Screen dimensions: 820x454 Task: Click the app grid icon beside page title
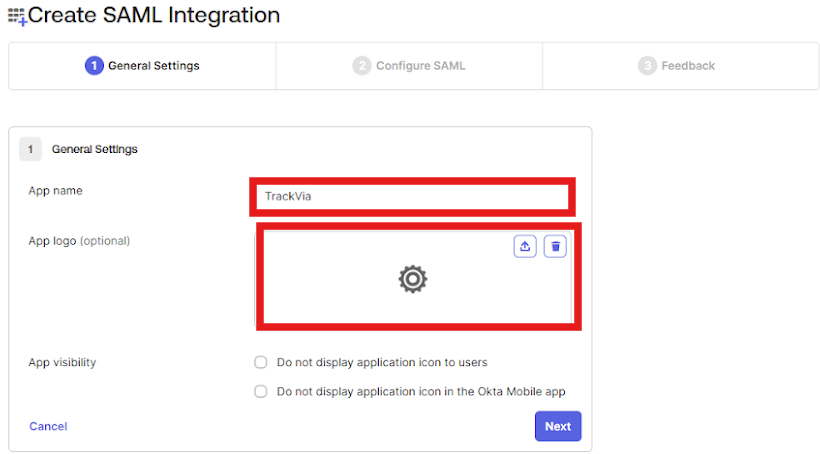pyautogui.click(x=17, y=16)
